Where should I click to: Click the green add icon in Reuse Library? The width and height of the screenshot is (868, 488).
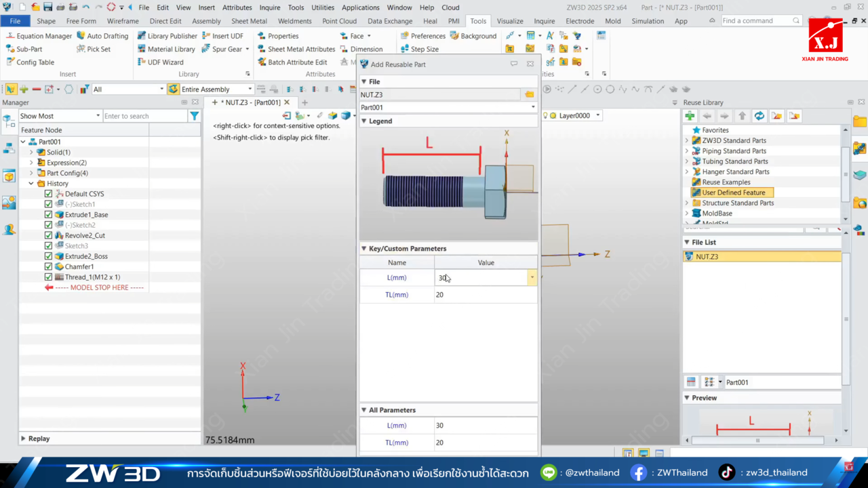(690, 116)
